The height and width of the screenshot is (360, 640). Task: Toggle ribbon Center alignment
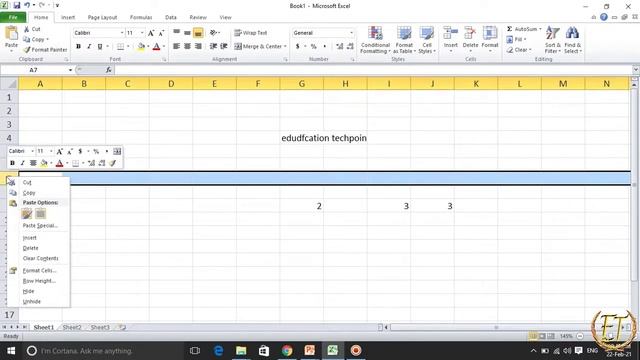187,47
